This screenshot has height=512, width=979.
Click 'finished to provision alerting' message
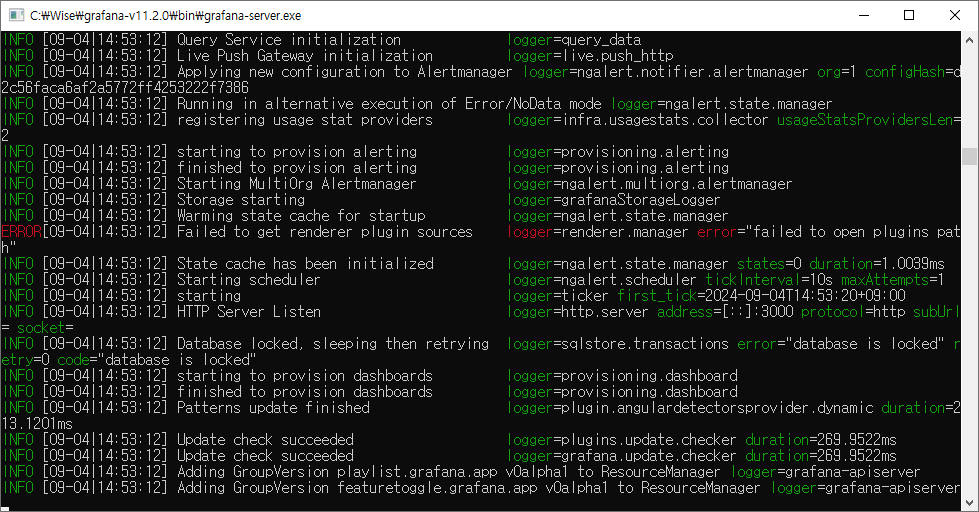297,168
